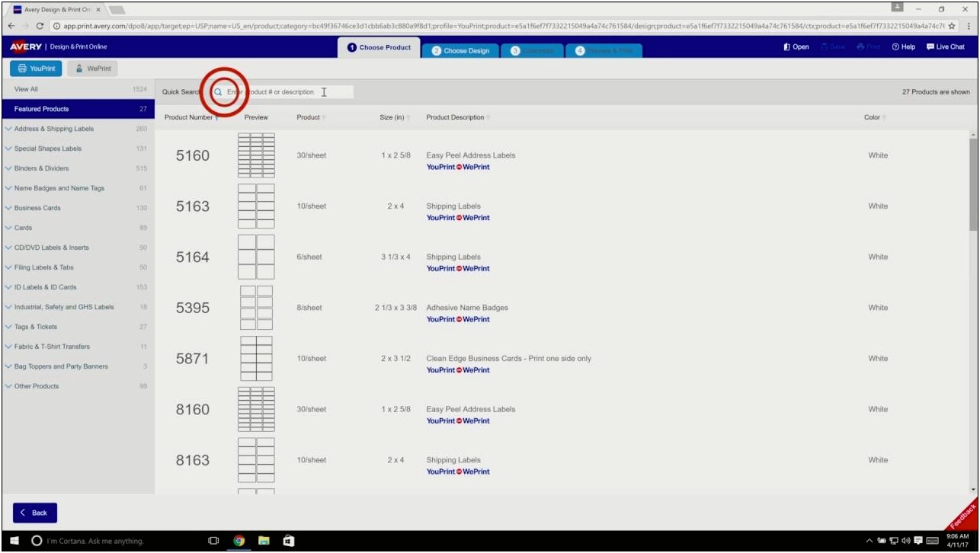Select the WePrint mode button

tap(93, 69)
